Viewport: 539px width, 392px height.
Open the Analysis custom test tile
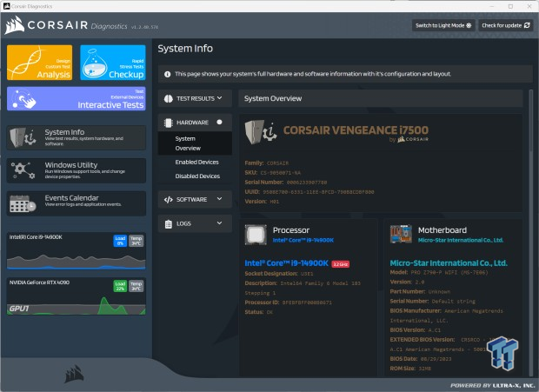(39, 63)
